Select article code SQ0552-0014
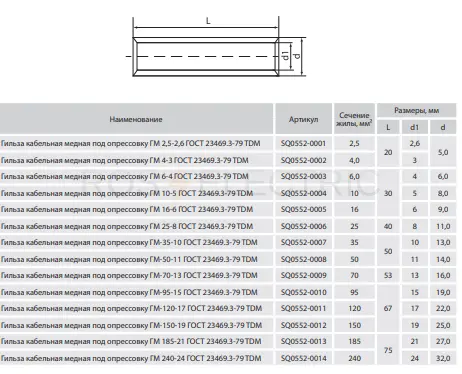 303,358
